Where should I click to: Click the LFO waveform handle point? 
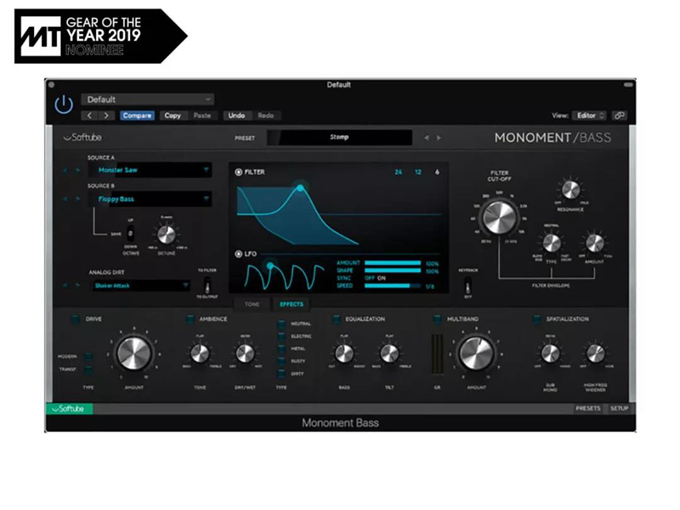(271, 265)
